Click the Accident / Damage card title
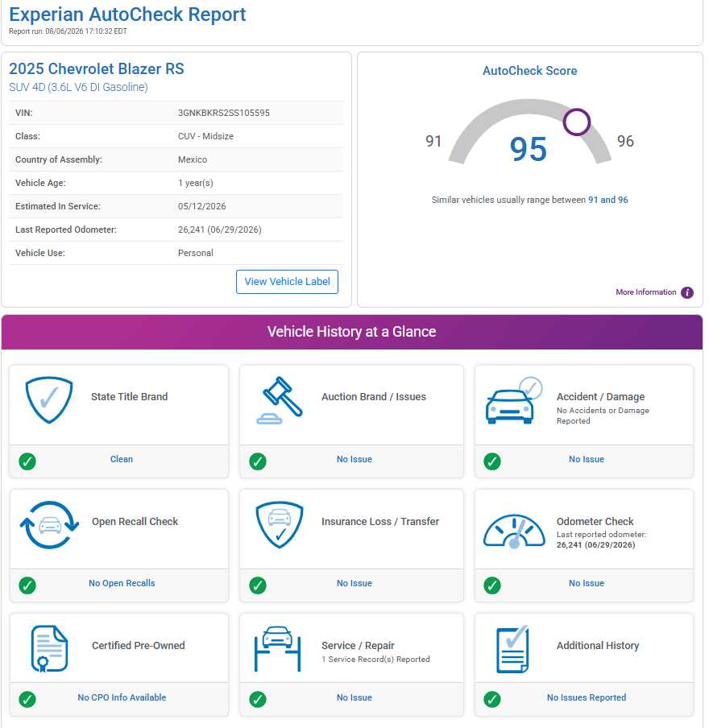Image resolution: width=709 pixels, height=728 pixels. point(600,397)
